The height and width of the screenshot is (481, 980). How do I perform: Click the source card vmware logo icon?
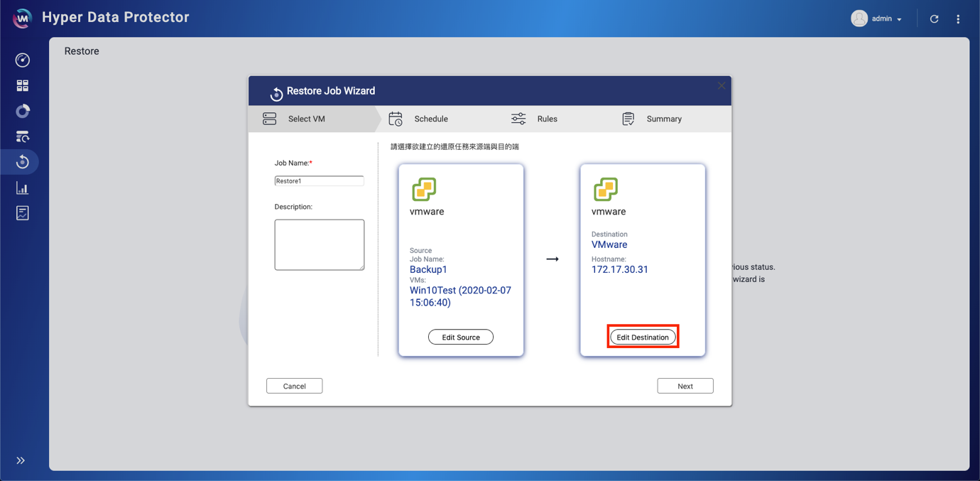[424, 190]
